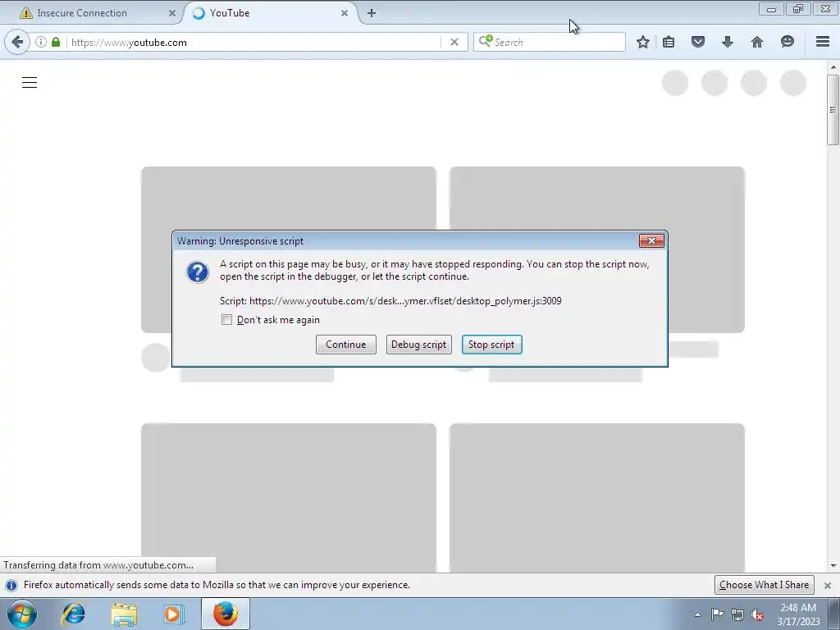Click the scrollbar down arrow
840x630 pixels.
pos(833,566)
